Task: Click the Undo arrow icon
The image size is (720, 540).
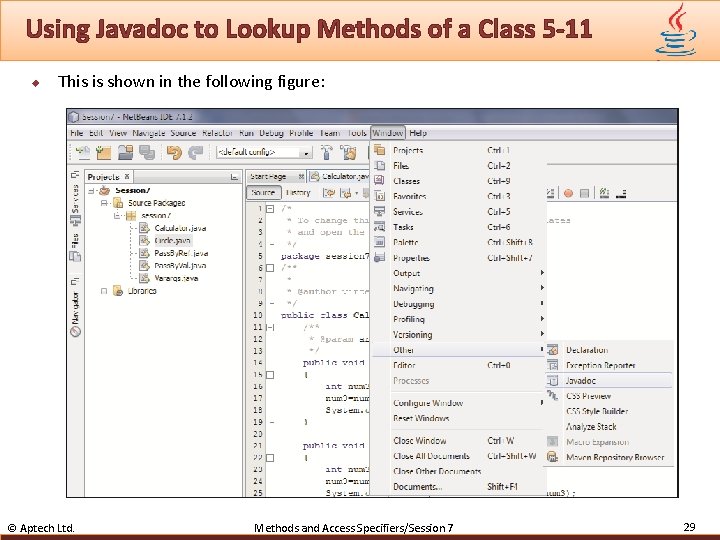Action: click(x=174, y=152)
